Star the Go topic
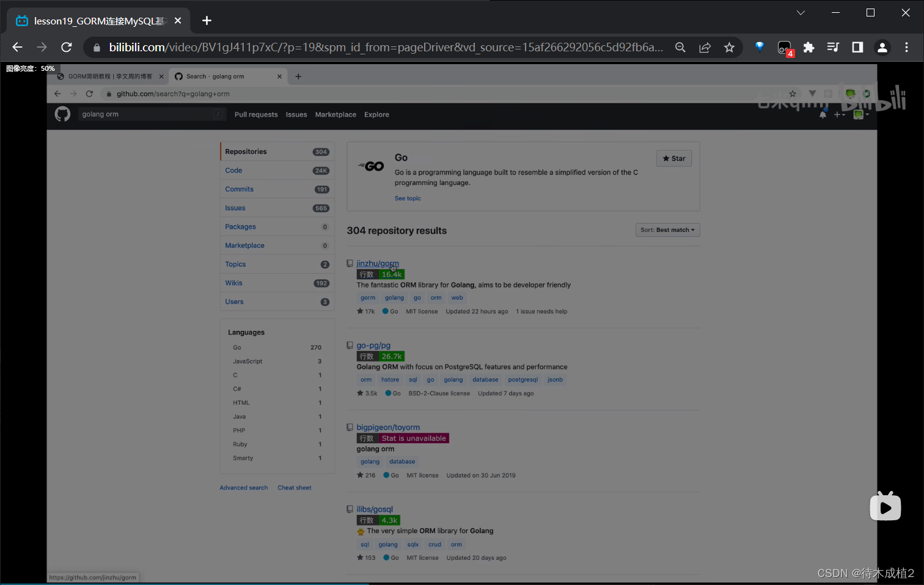This screenshot has height=585, width=924. [x=674, y=159]
